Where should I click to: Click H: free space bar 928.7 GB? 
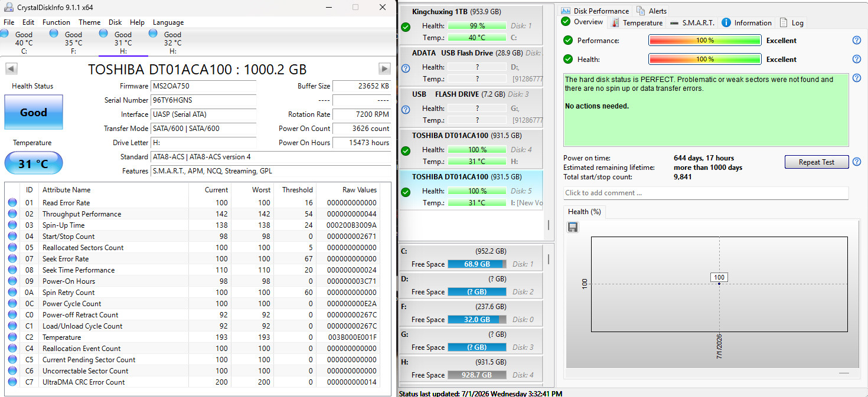point(477,375)
